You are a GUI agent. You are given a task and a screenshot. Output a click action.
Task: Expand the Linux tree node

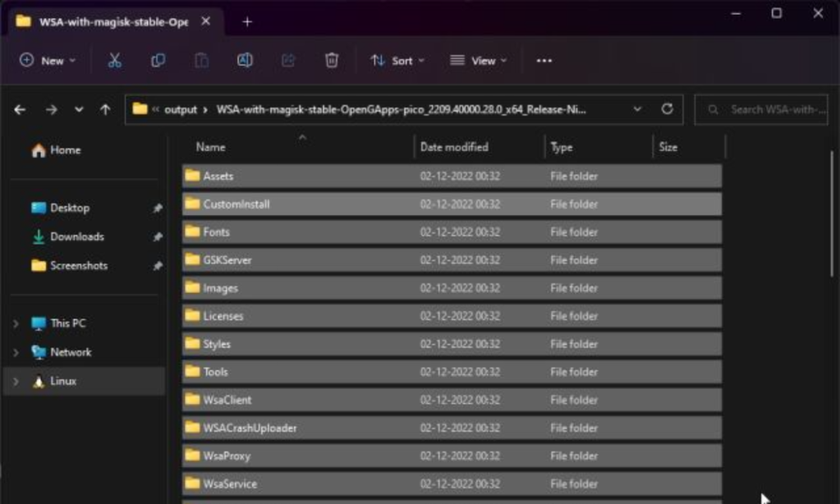[16, 382]
